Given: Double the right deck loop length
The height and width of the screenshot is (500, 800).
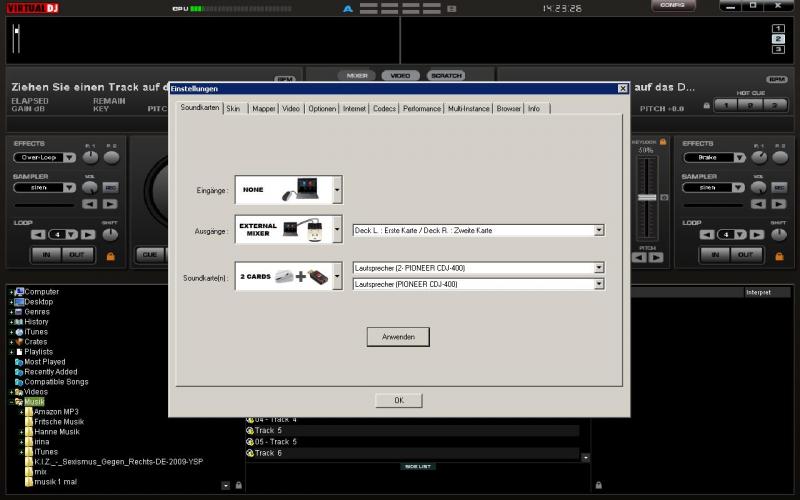Looking at the screenshot, I should click(757, 235).
